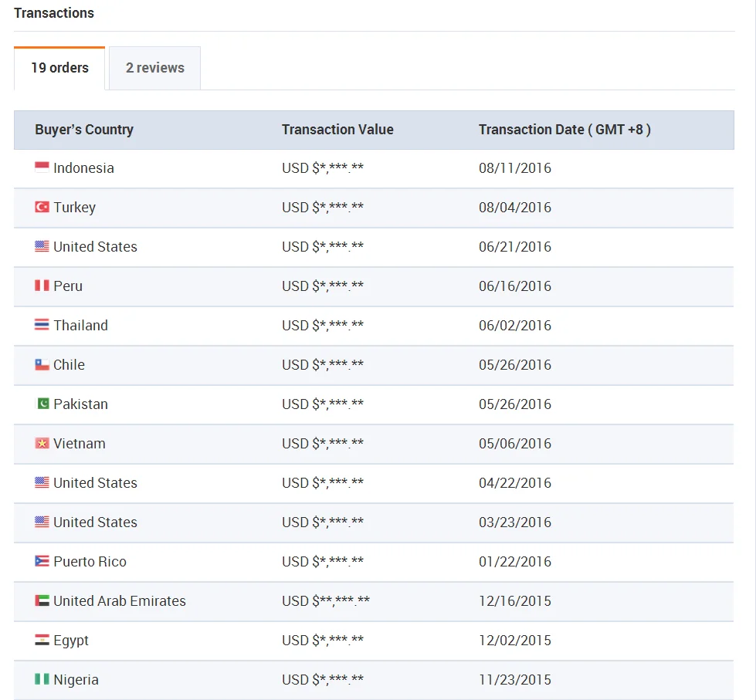The width and height of the screenshot is (756, 700).
Task: Click the Pakistan flag icon
Action: (x=42, y=404)
